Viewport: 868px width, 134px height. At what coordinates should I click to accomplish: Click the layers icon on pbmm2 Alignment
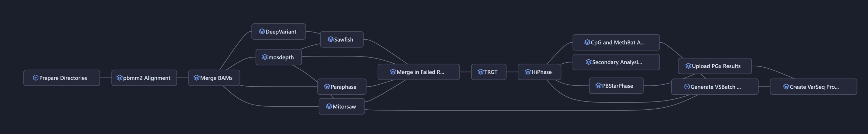tap(119, 78)
